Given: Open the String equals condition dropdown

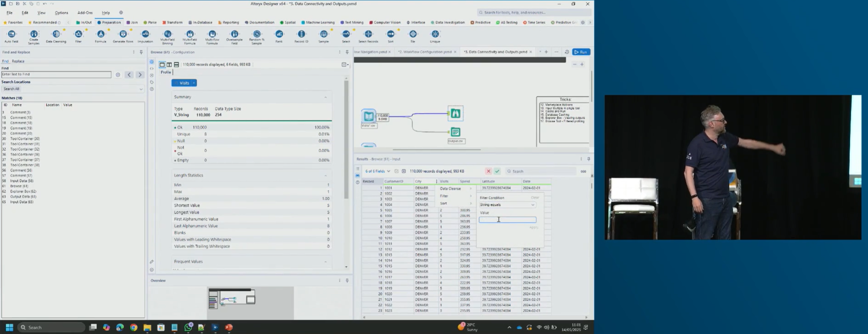Looking at the screenshot, I should pyautogui.click(x=507, y=205).
